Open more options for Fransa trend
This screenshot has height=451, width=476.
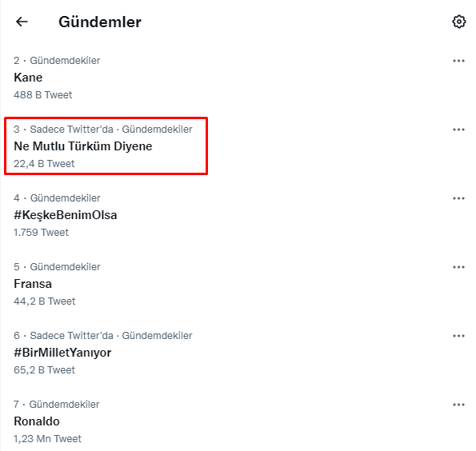tap(458, 267)
